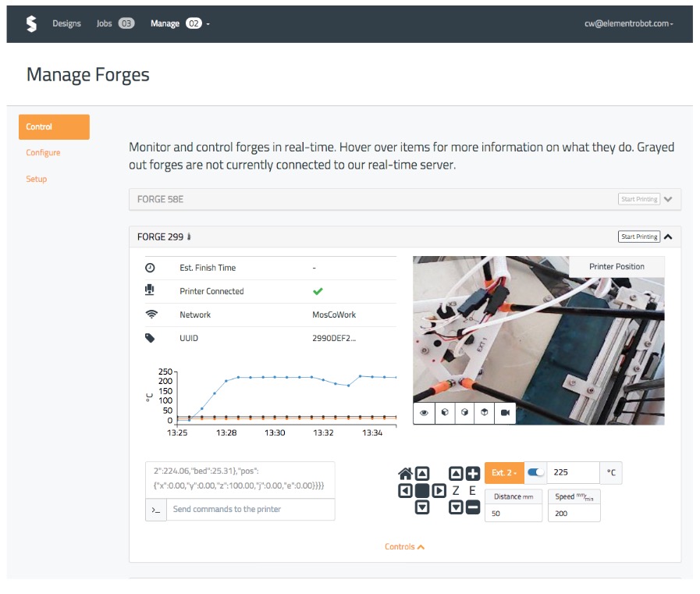
Task: Collapse the Controls section
Action: 404,546
